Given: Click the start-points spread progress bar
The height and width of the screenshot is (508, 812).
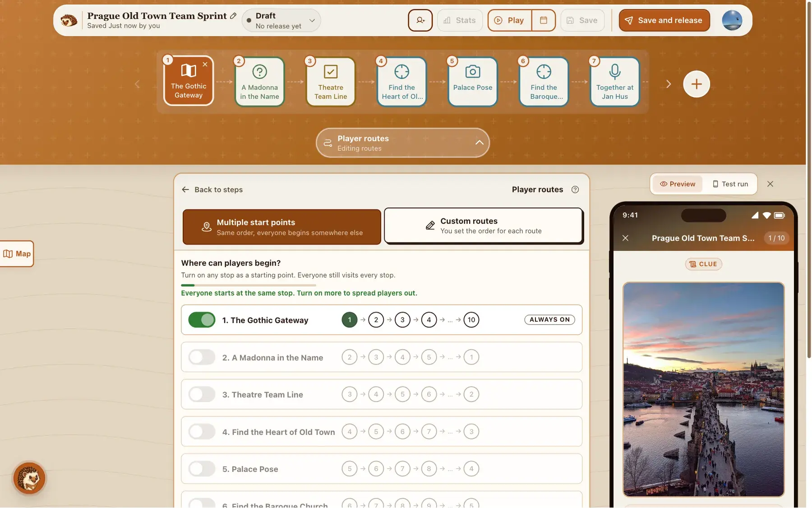Looking at the screenshot, I should [x=248, y=285].
